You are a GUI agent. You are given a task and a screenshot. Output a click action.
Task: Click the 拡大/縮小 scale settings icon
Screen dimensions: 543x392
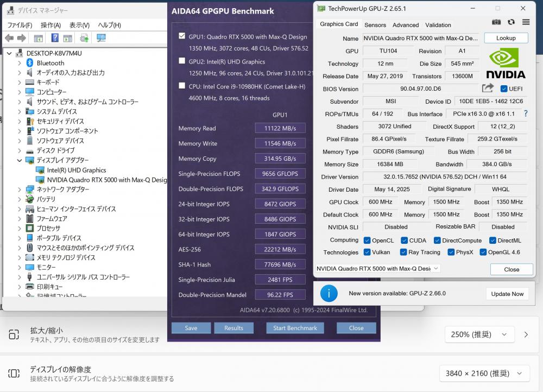click(14, 334)
